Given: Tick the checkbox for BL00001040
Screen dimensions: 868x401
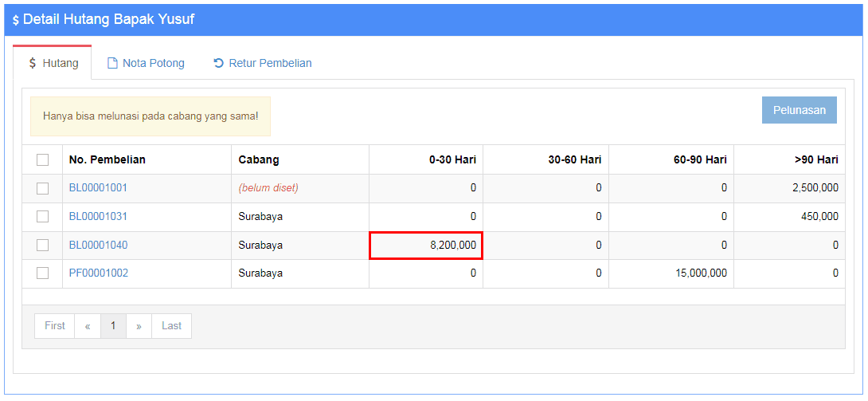Looking at the screenshot, I should (x=42, y=246).
